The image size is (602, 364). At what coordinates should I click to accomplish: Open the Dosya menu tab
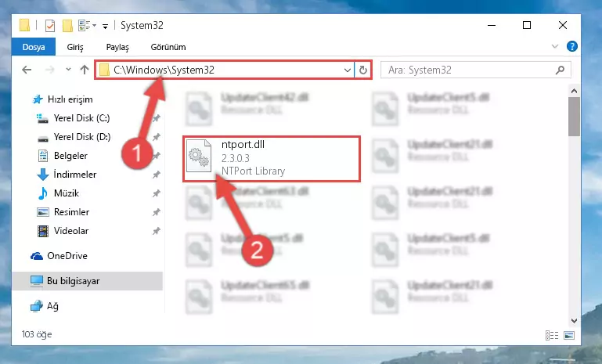[34, 47]
